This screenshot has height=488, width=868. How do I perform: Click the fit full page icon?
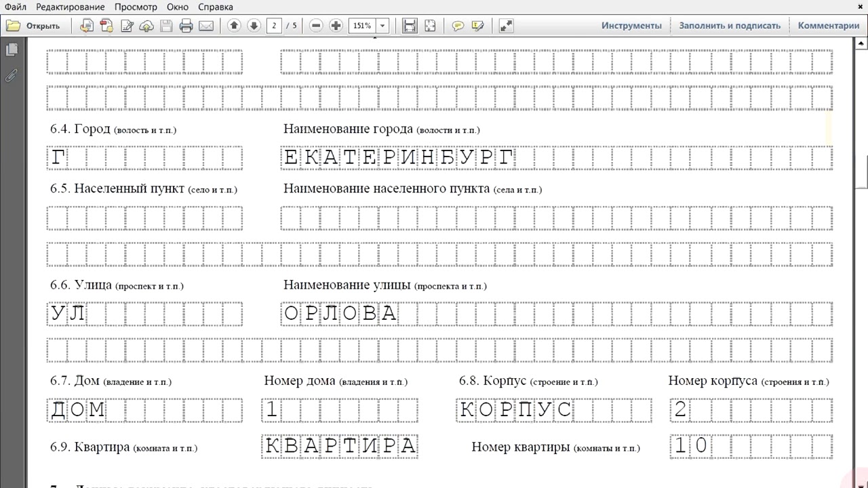(430, 26)
